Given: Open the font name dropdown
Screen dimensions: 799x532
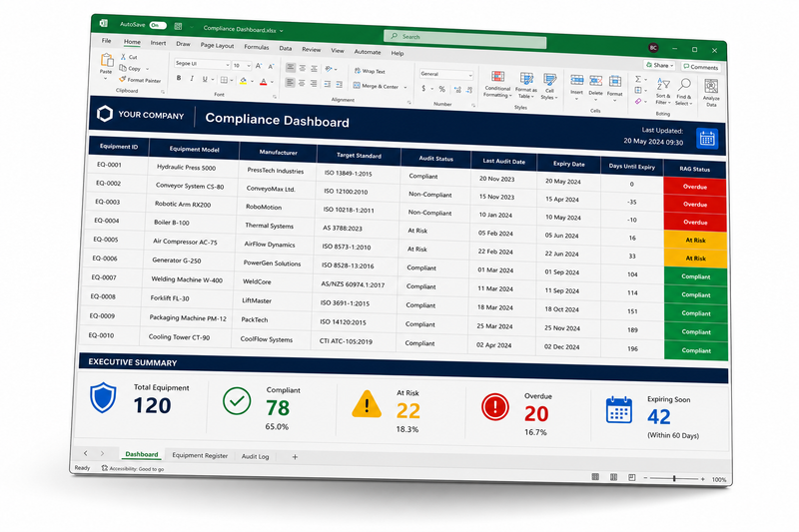Looking at the screenshot, I should point(228,65).
